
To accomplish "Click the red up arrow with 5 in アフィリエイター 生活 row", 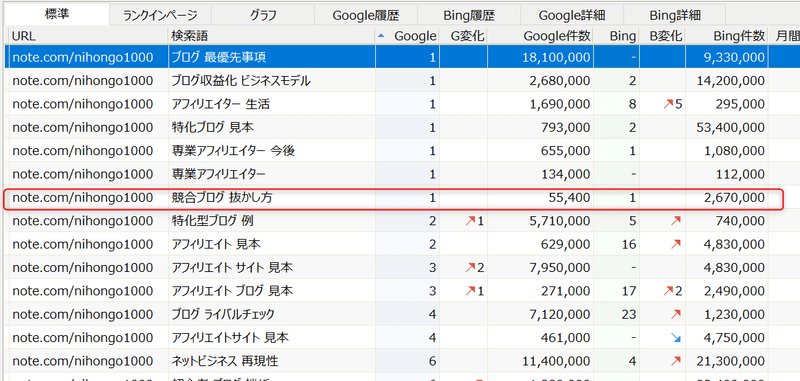I will pyautogui.click(x=672, y=105).
